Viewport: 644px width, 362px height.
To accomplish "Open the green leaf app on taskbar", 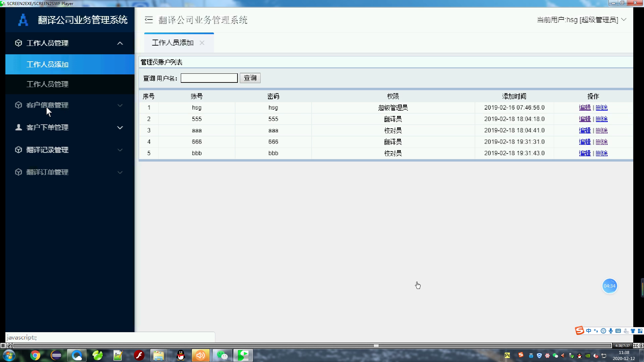I will (98, 355).
